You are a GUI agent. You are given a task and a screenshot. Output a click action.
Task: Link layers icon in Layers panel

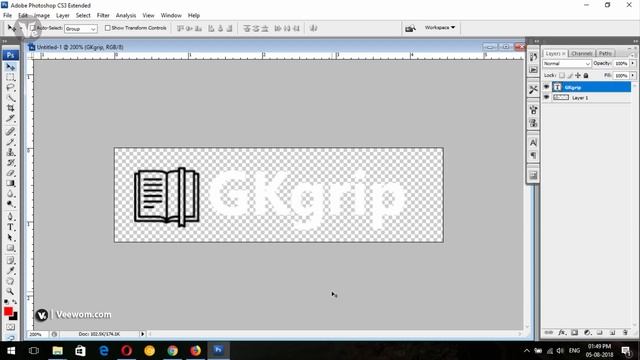pyautogui.click(x=549, y=333)
